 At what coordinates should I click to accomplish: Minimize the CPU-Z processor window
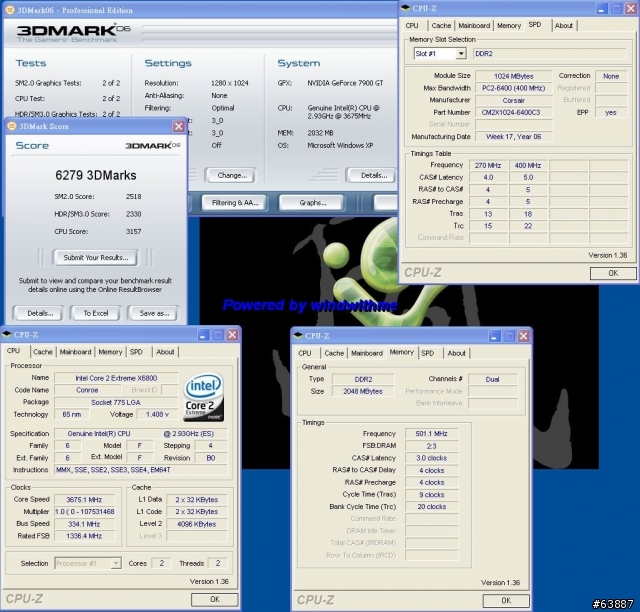[x=203, y=335]
